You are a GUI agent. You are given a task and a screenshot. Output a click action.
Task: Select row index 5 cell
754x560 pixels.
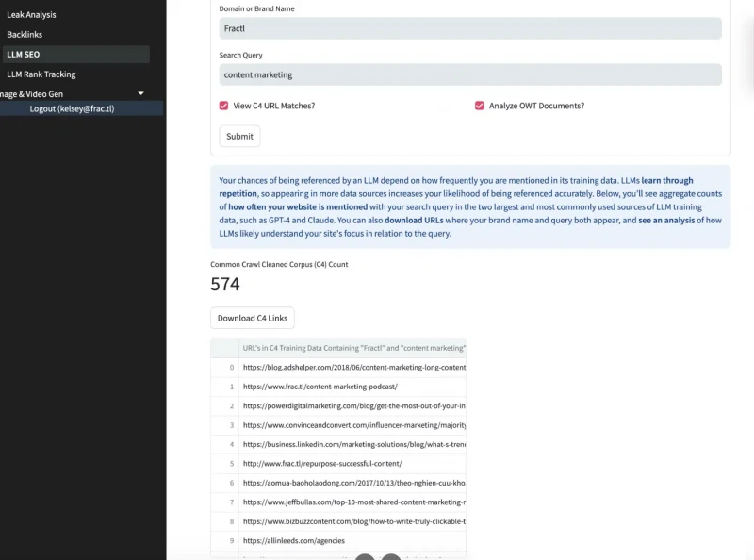pyautogui.click(x=225, y=464)
